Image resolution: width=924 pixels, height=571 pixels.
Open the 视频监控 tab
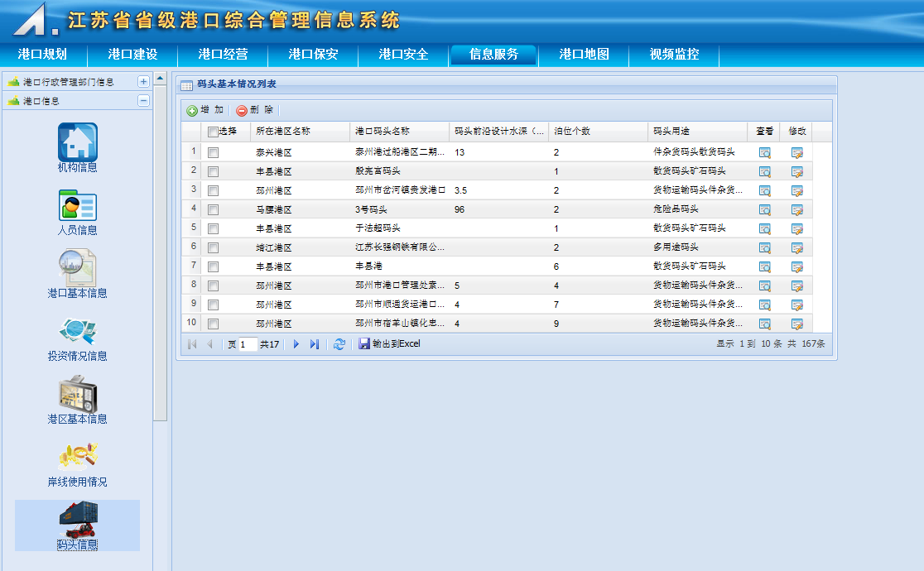click(674, 55)
